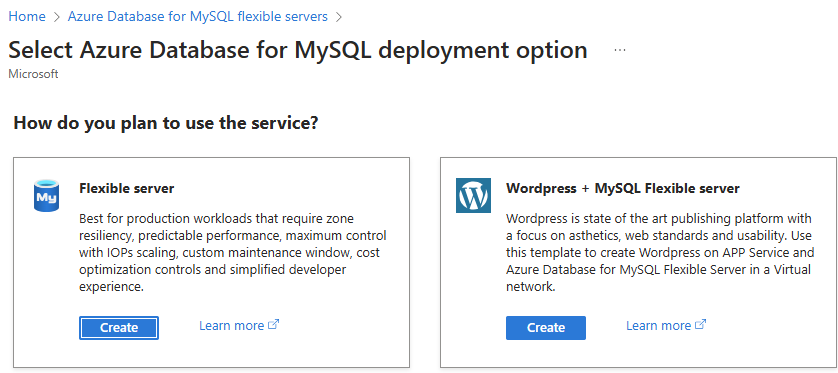Open the ellipsis more options beside the title
This screenshot has height=373, width=838.
(x=620, y=50)
